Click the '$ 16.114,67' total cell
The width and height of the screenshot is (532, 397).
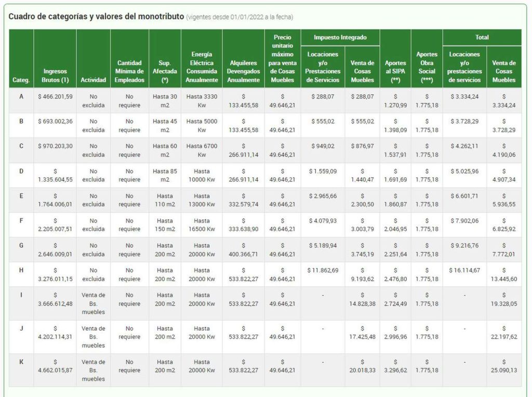(464, 270)
